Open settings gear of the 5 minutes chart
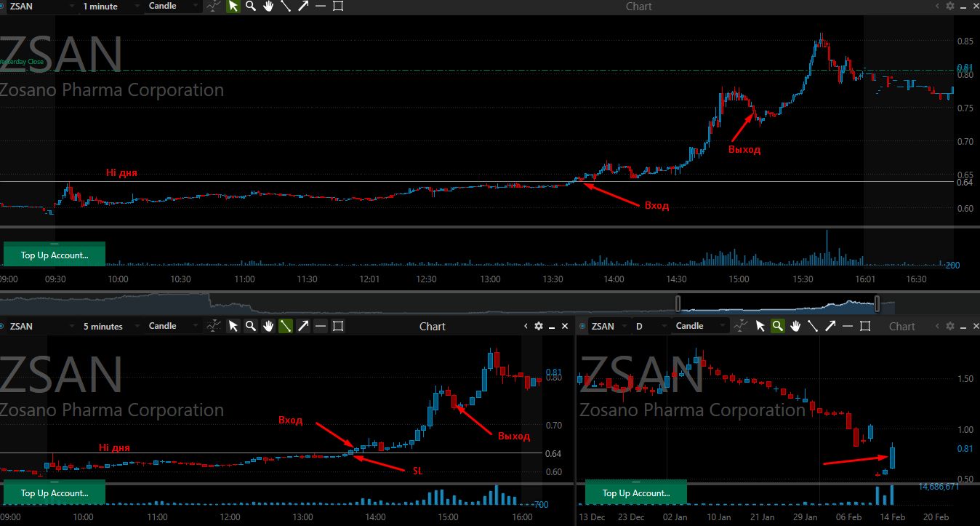Image resolution: width=980 pixels, height=526 pixels. click(539, 326)
